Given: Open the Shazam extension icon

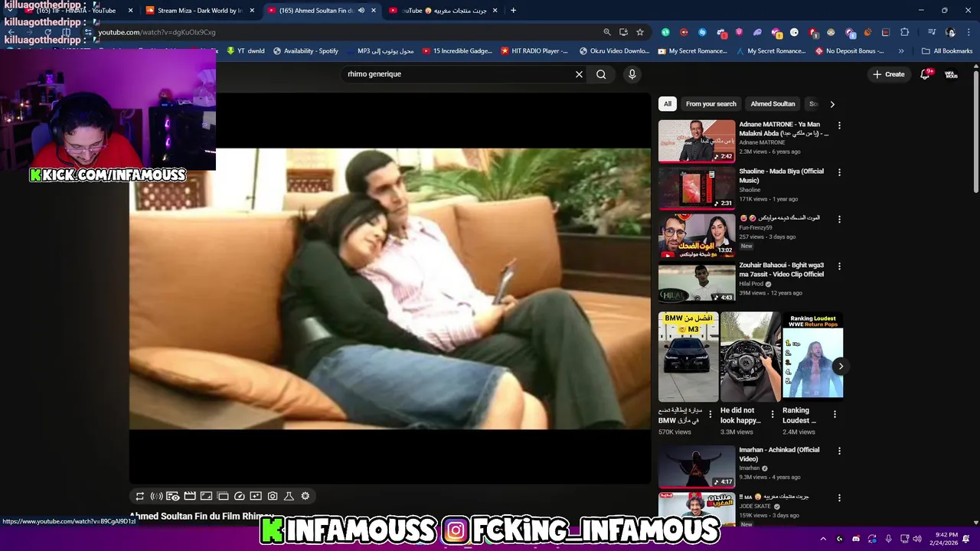Looking at the screenshot, I should click(702, 32).
